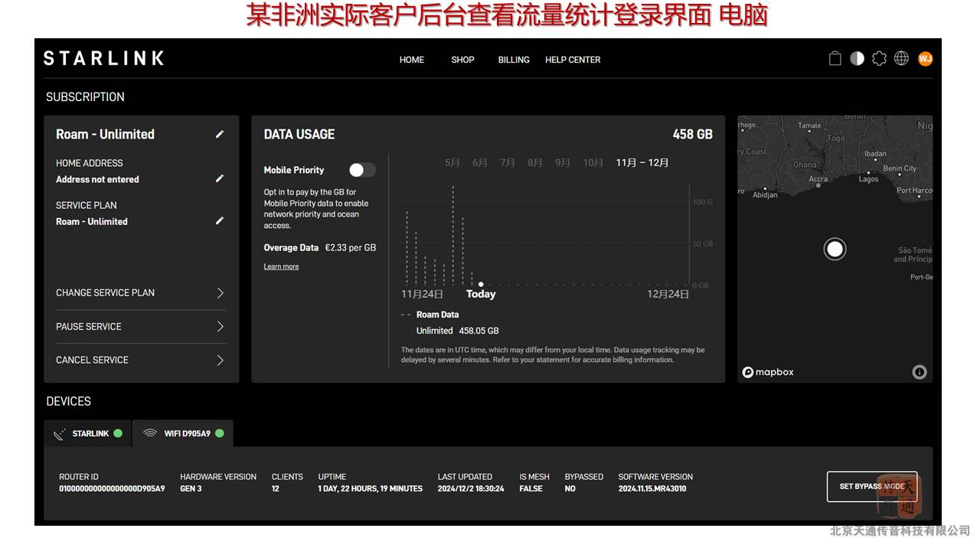Click the uptime value

coord(371,488)
